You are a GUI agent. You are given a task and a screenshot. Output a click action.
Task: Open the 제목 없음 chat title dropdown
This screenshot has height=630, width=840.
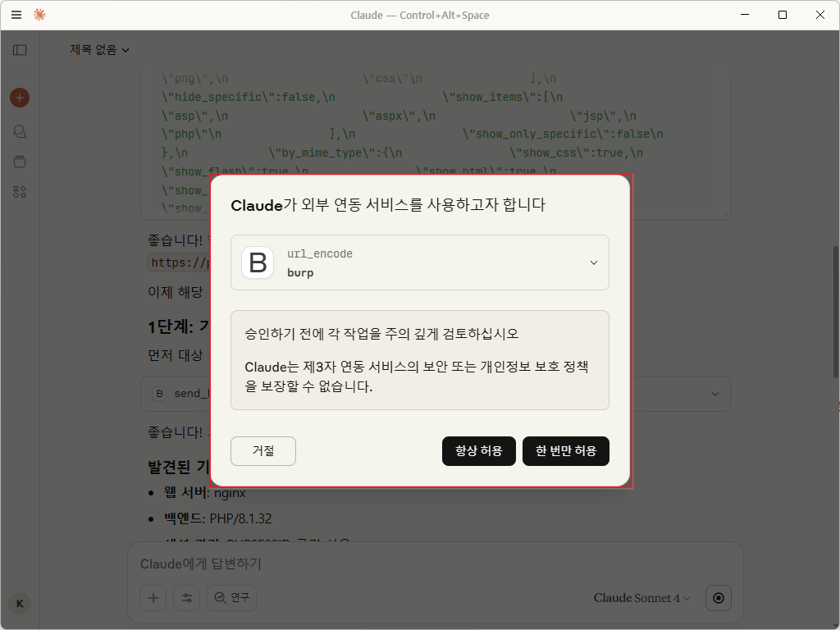[99, 50]
